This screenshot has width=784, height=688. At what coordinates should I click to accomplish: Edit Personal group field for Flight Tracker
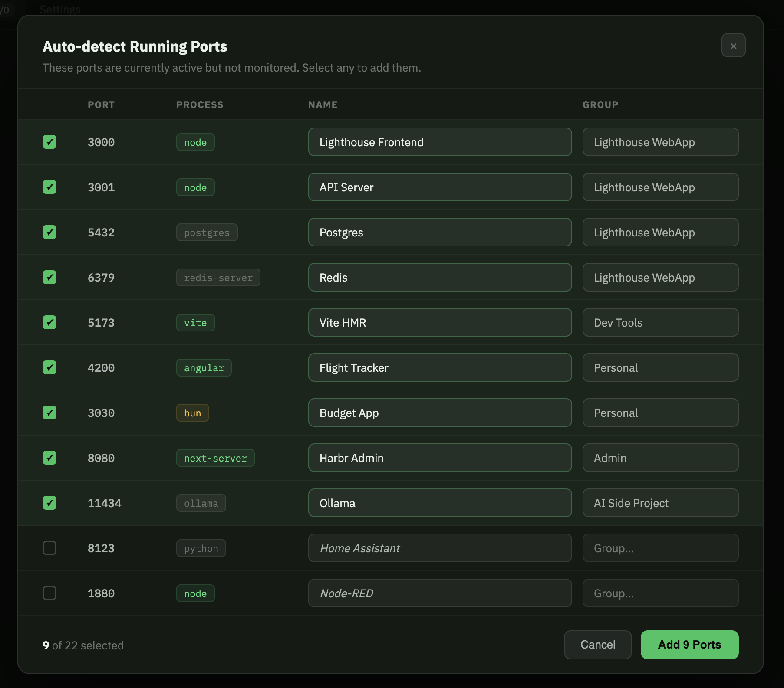660,367
